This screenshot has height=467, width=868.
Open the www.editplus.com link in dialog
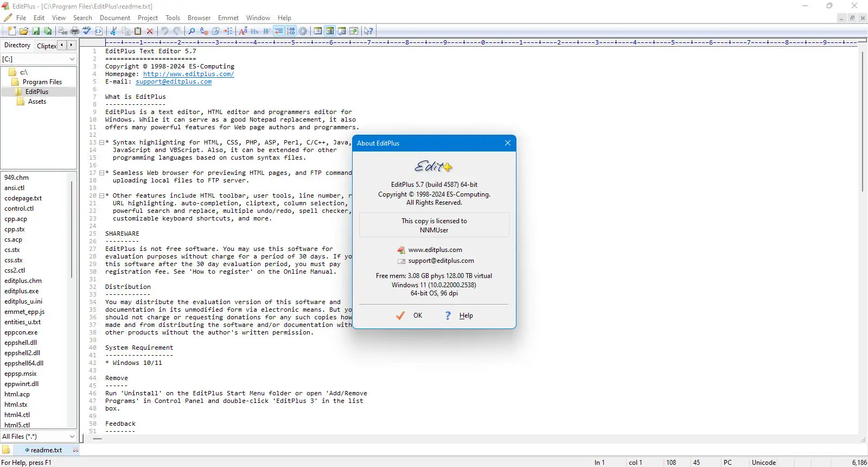click(x=435, y=250)
